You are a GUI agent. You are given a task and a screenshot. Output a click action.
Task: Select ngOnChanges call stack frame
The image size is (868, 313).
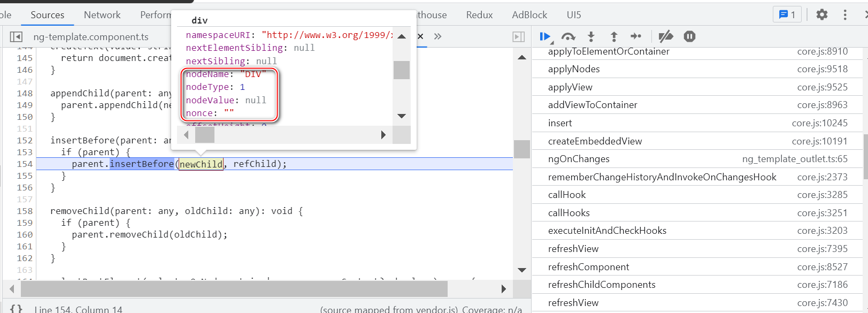pos(698,159)
